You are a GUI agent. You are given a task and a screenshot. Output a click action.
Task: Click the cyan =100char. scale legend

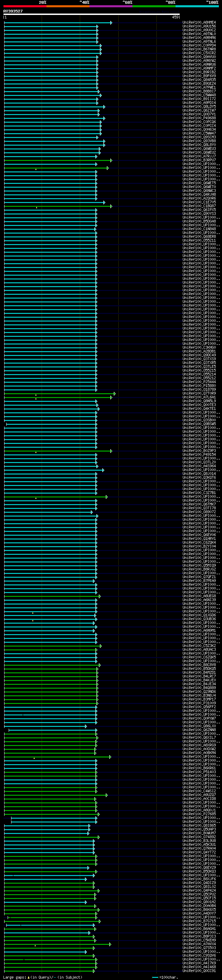click(165, 977)
